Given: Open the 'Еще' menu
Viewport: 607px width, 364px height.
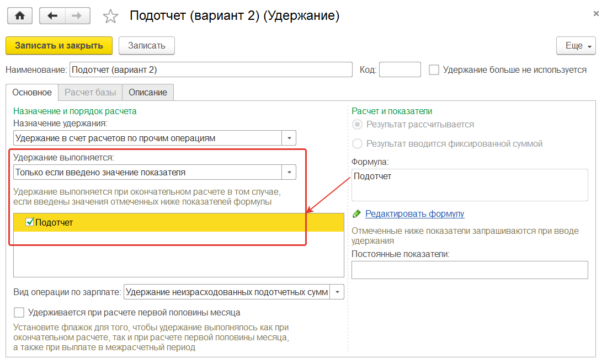Looking at the screenshot, I should [576, 46].
